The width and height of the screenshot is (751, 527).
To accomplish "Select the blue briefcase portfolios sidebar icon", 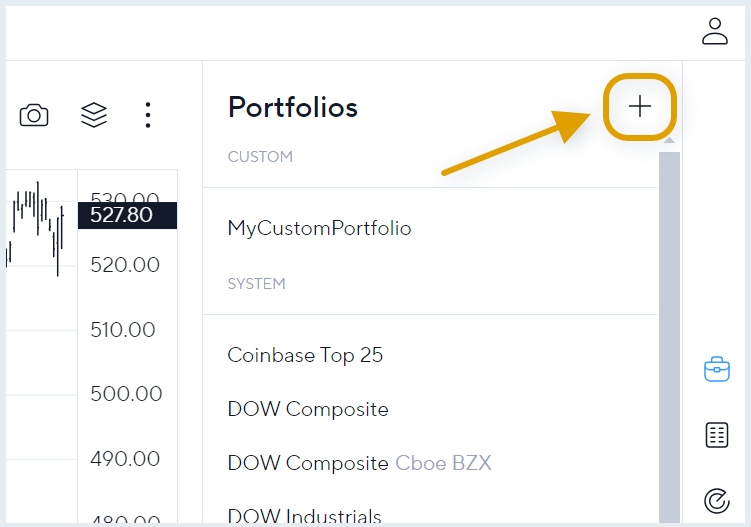I will point(717,369).
